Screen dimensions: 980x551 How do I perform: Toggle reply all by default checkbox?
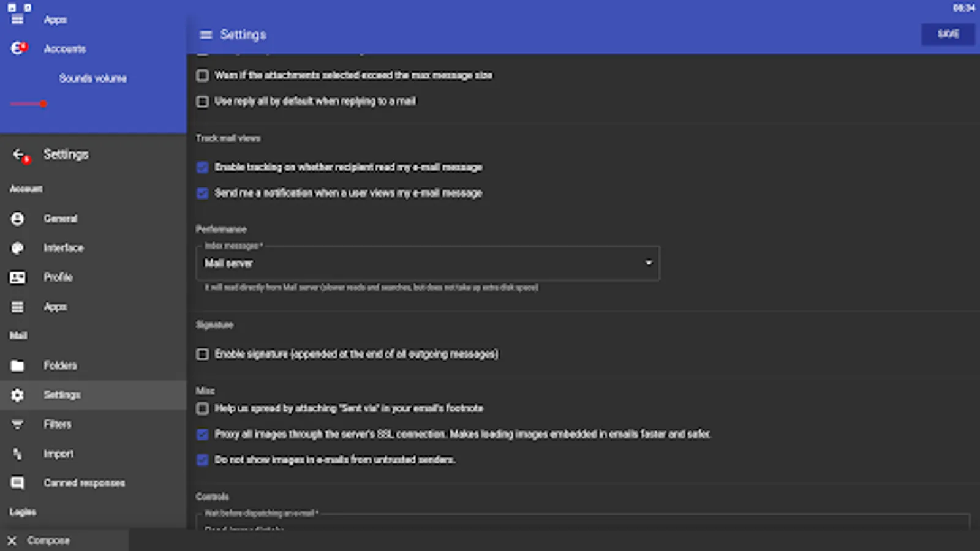(x=202, y=102)
